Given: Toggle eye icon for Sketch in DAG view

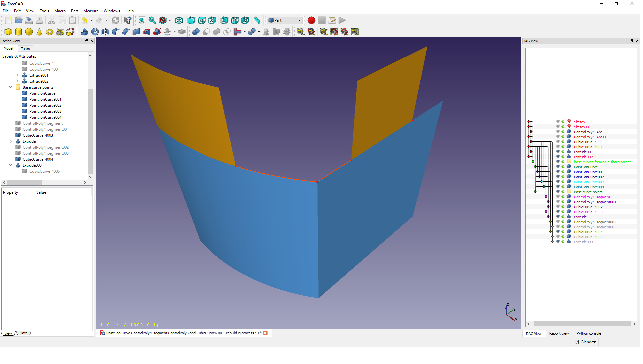Looking at the screenshot, I should point(558,122).
